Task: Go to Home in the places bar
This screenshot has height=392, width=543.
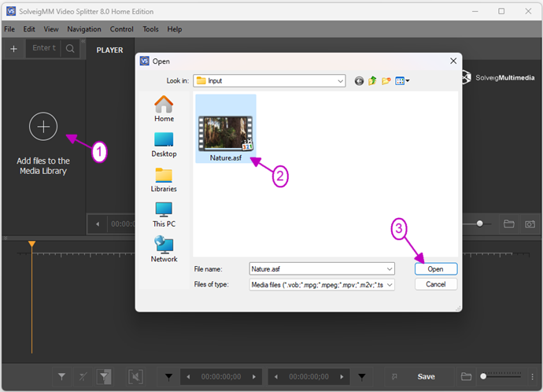Action: point(164,109)
